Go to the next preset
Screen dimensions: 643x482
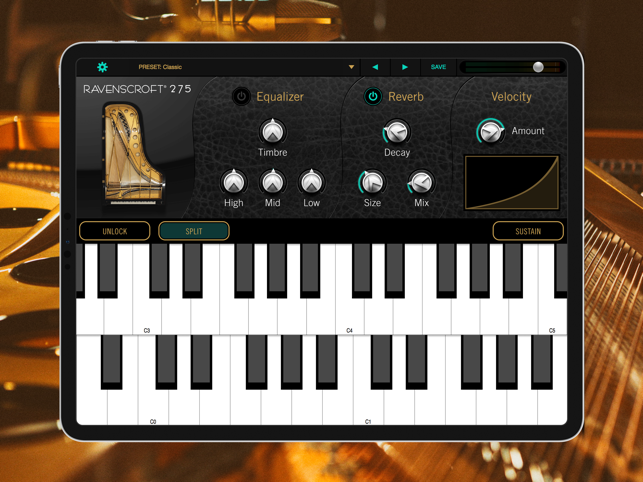405,67
